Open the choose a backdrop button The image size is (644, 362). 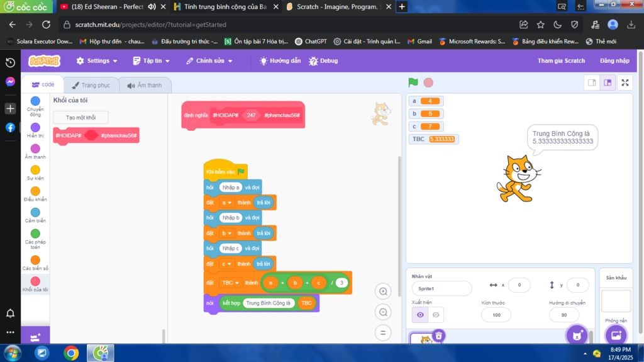pos(616,335)
